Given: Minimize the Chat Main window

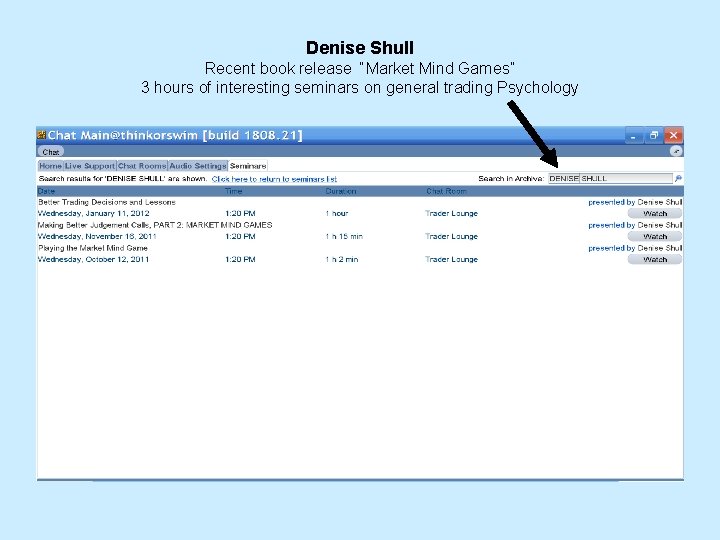Looking at the screenshot, I should pyautogui.click(x=634, y=135).
